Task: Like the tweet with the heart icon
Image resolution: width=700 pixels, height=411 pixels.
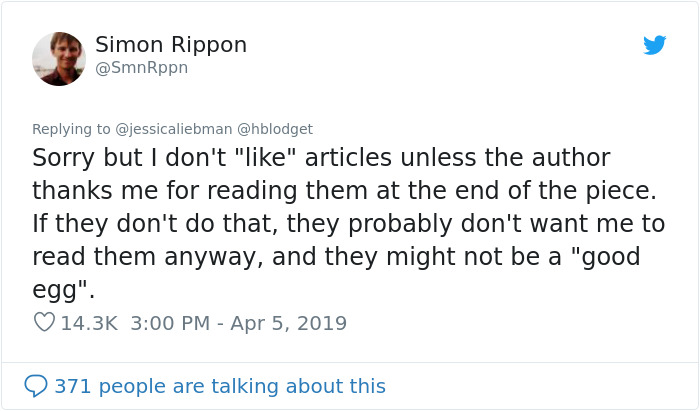Action: (44, 323)
